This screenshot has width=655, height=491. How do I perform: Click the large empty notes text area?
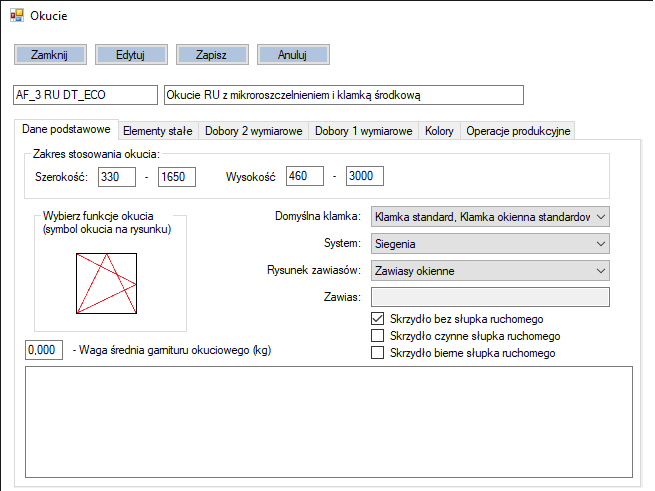[x=329, y=422]
